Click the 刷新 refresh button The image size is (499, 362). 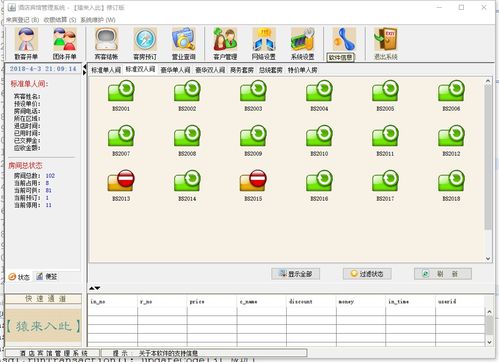[443, 274]
